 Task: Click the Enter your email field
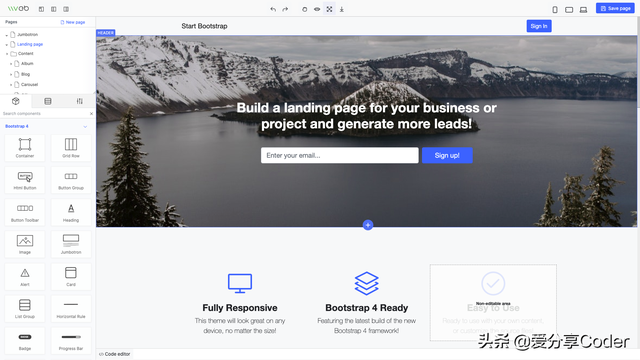click(x=340, y=156)
